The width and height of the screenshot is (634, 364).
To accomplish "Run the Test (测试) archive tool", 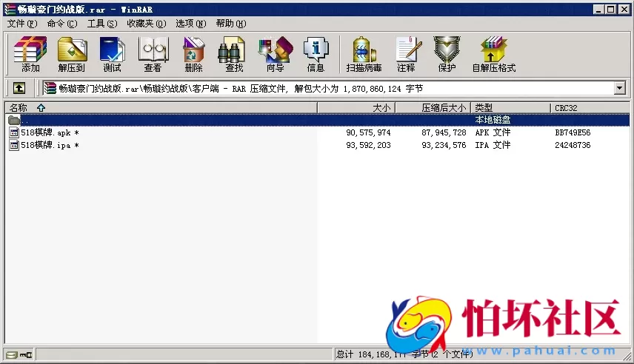I will click(x=112, y=54).
